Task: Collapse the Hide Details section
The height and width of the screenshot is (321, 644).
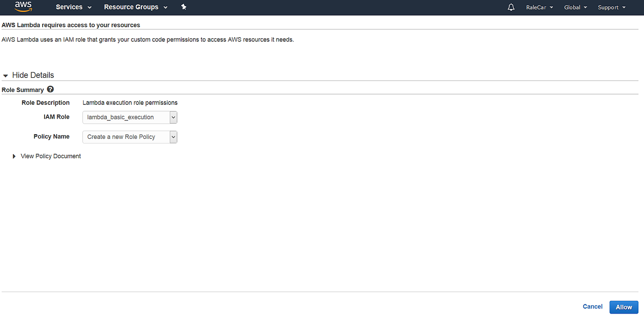Action: 29,75
